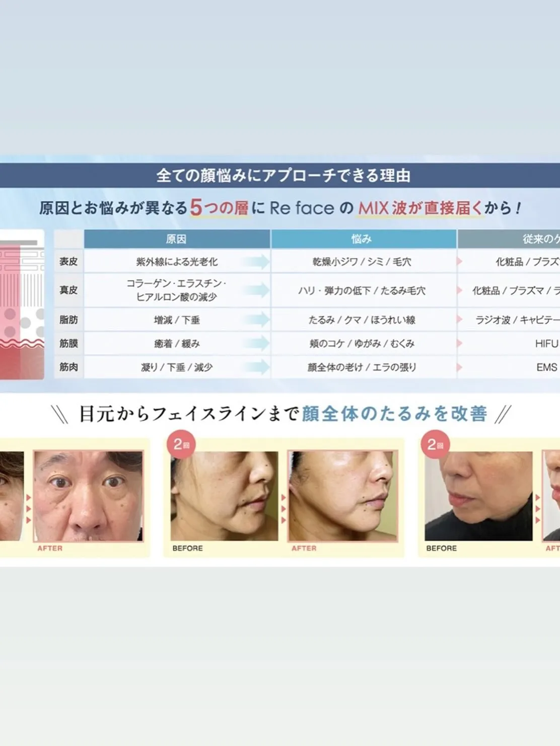The height and width of the screenshot is (746, 560).
Task: Click the 脂肪 row label
Action: pos(68,320)
